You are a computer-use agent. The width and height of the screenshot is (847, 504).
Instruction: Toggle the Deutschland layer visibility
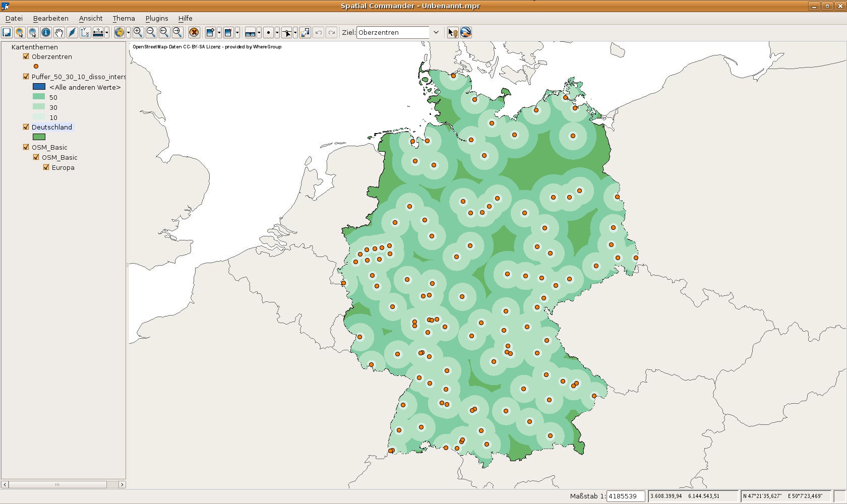(26, 127)
